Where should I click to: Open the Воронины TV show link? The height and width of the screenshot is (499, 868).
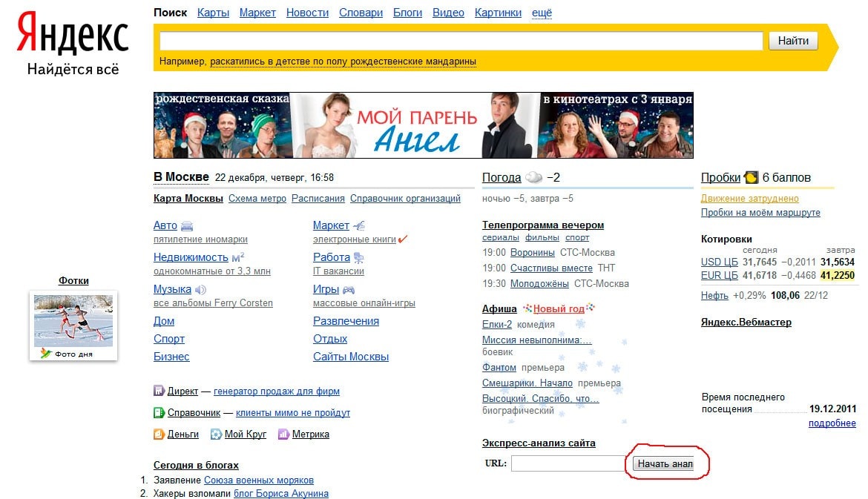(x=533, y=253)
